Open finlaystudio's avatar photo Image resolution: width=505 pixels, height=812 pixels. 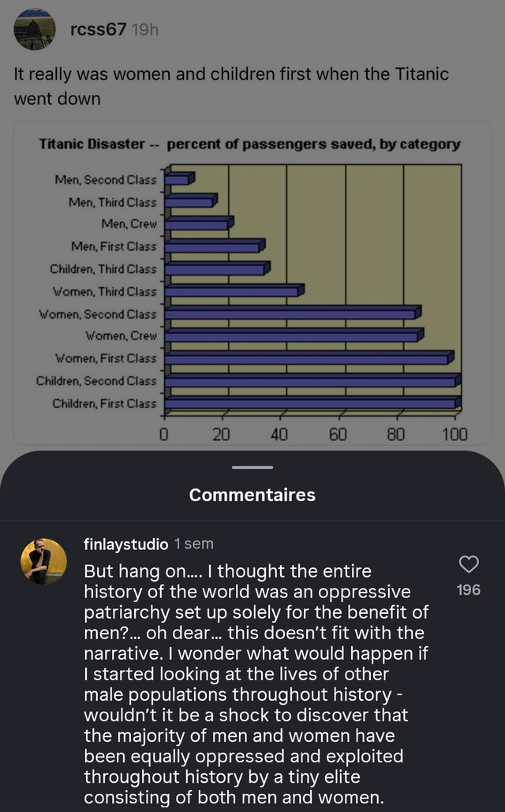pyautogui.click(x=43, y=561)
